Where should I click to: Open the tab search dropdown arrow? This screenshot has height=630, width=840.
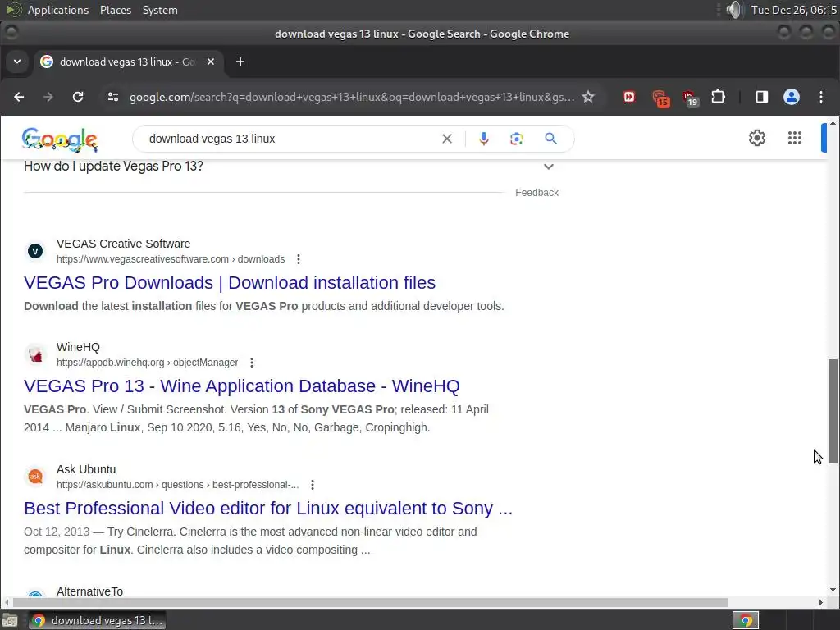[17, 62]
